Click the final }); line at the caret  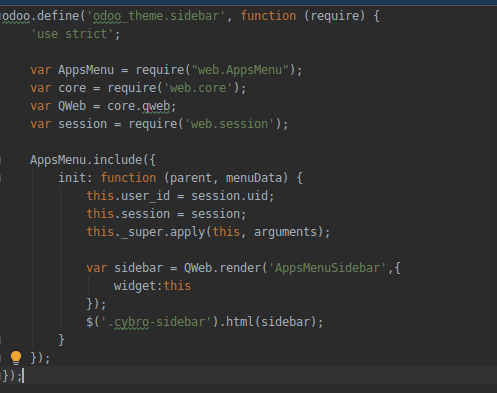(x=12, y=376)
